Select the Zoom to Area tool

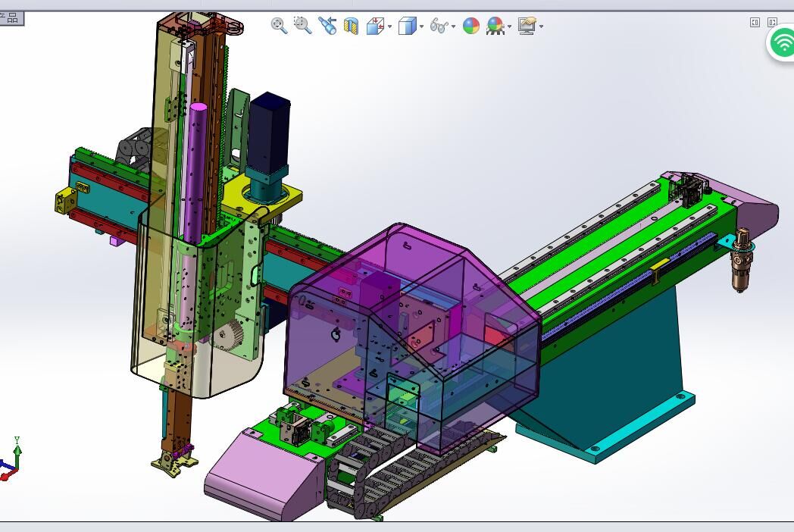coord(303,25)
